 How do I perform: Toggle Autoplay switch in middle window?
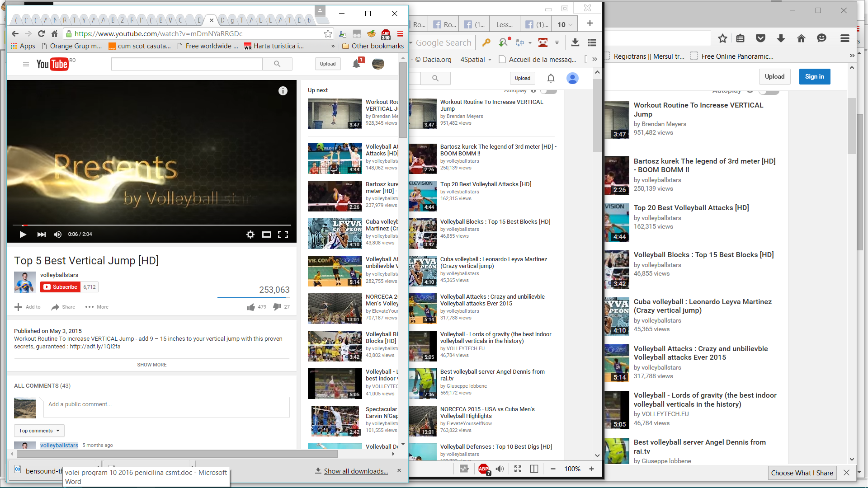coord(549,91)
